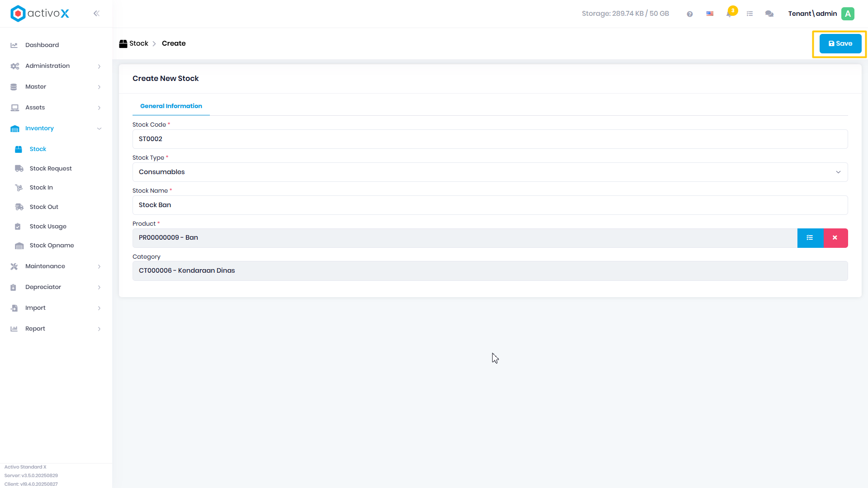Click the Import file icon
This screenshot has height=488, width=868.
pyautogui.click(x=14, y=308)
